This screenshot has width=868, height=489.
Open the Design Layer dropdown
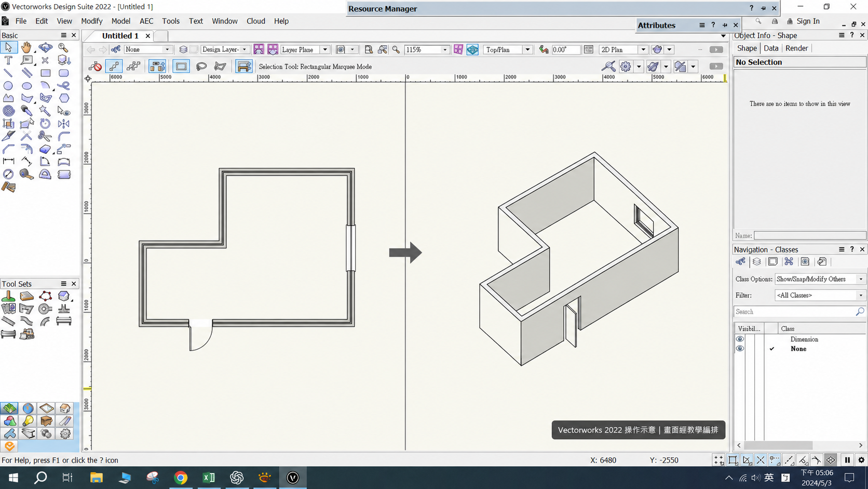coord(225,49)
